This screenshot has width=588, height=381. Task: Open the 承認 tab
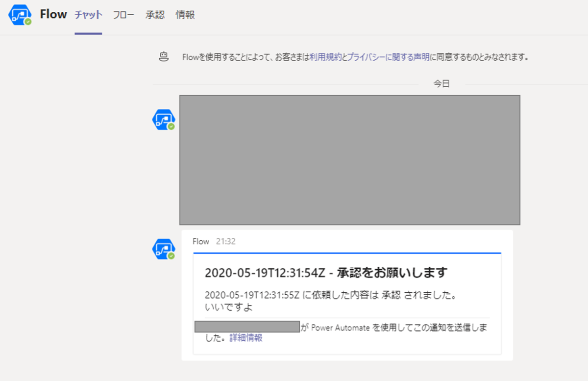(155, 15)
